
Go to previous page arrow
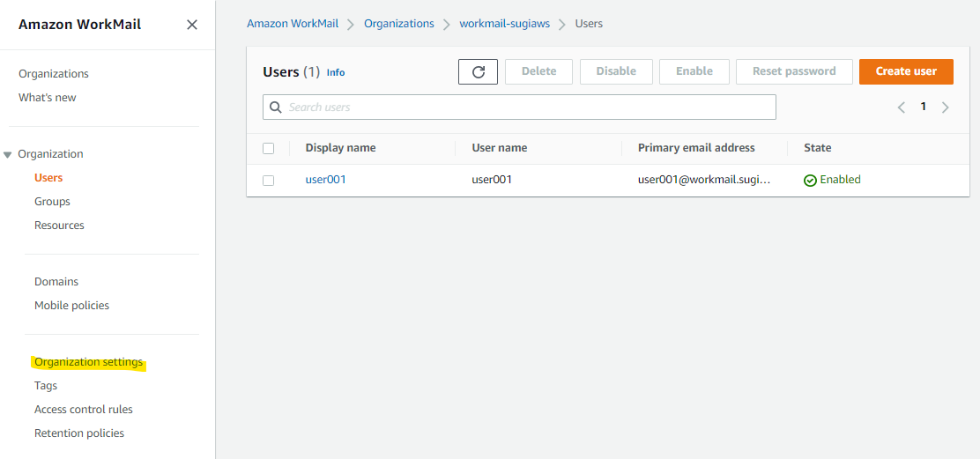[x=902, y=107]
